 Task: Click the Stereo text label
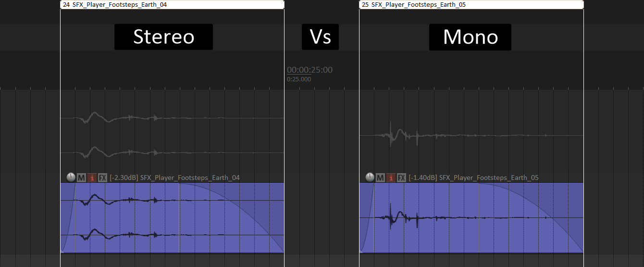tap(163, 37)
